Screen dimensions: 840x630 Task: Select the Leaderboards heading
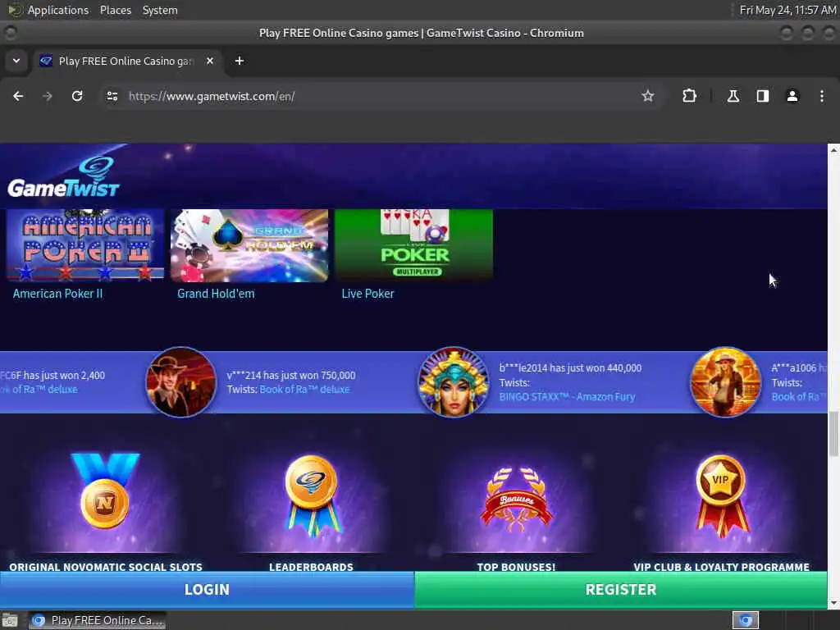[311, 567]
